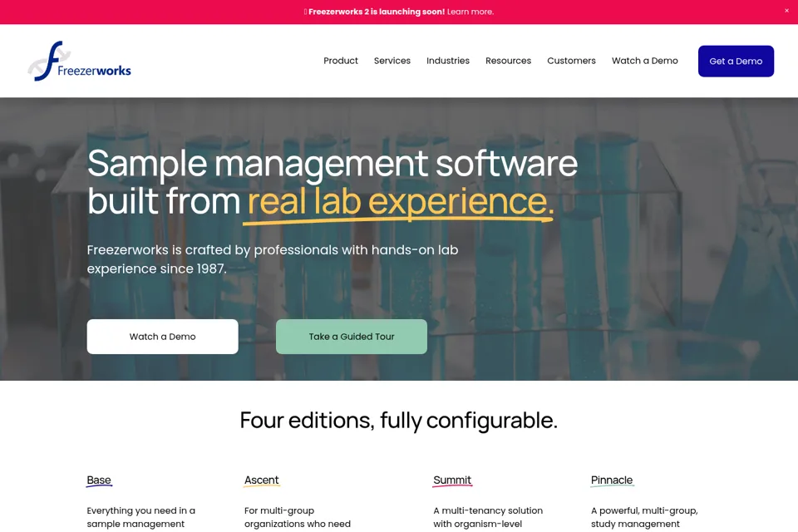The width and height of the screenshot is (798, 532).
Task: Click the 'For multi-group organizations' description
Action: [x=298, y=517]
